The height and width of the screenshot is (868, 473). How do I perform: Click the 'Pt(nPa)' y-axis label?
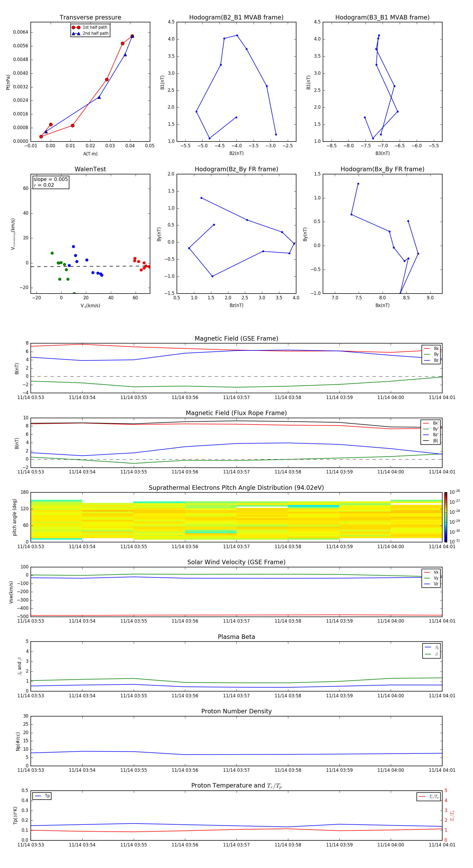click(x=8, y=82)
